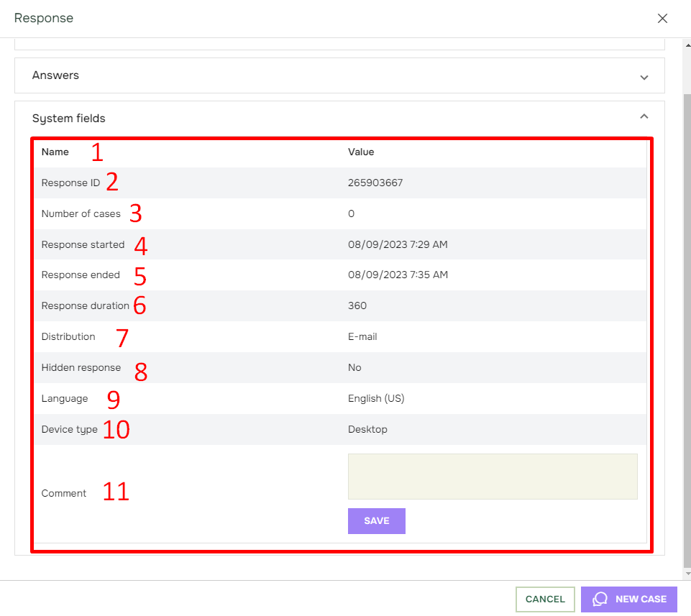The image size is (691, 616).
Task: Click the vertical scrollbar thumb
Action: click(x=687, y=331)
